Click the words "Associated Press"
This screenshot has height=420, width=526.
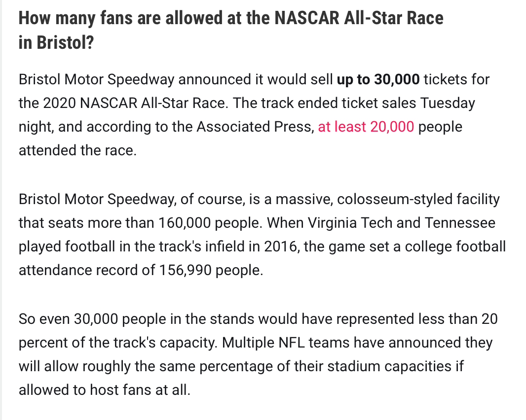click(255, 127)
